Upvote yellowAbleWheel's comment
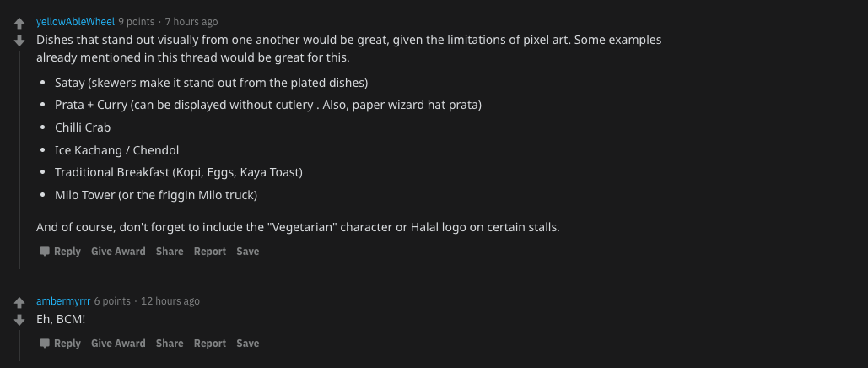The width and height of the screenshot is (868, 368). pos(19,24)
